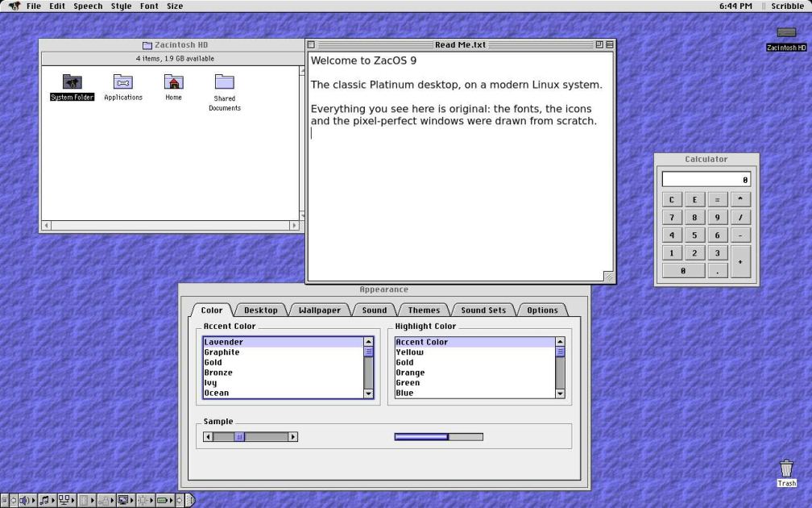Image resolution: width=812 pixels, height=508 pixels.
Task: Click the music note icon in control strip
Action: (44, 500)
